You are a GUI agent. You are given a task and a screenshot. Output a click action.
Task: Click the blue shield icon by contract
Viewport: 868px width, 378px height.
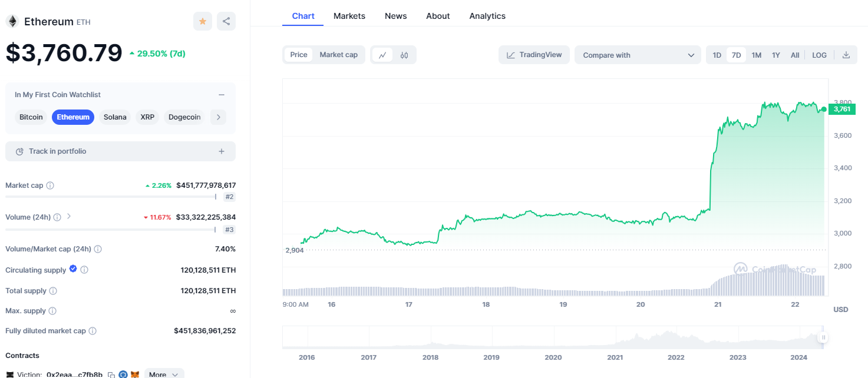point(123,374)
